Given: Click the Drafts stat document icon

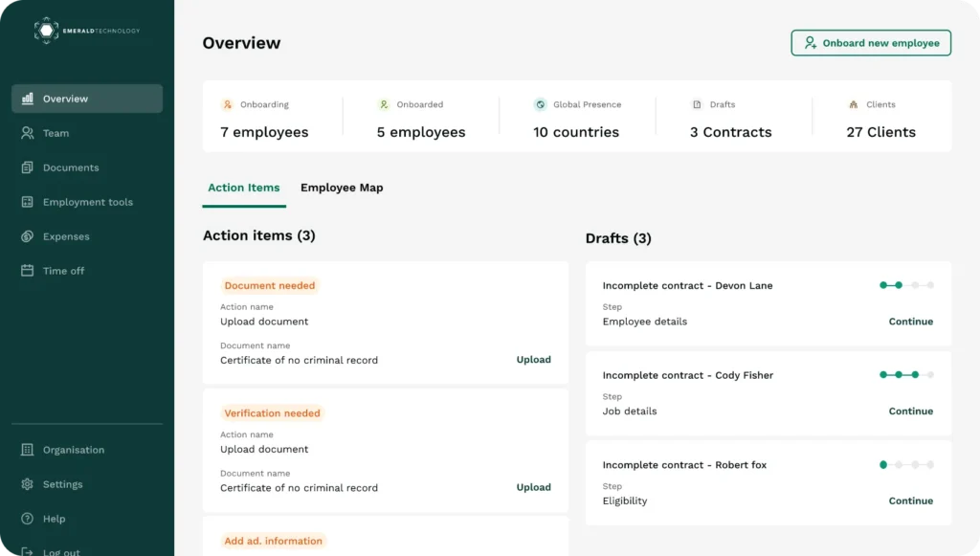Looking at the screenshot, I should point(697,104).
